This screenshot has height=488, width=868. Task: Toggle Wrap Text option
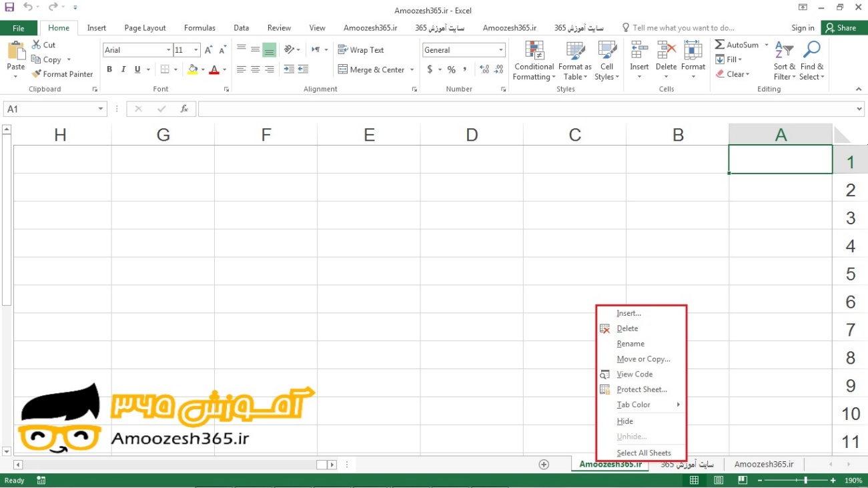361,50
